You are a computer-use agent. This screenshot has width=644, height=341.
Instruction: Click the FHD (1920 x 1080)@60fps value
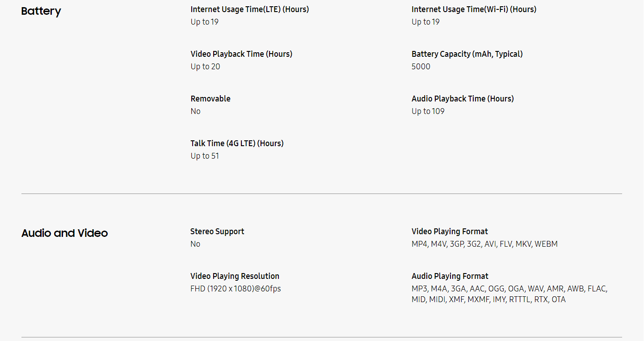[x=236, y=289]
